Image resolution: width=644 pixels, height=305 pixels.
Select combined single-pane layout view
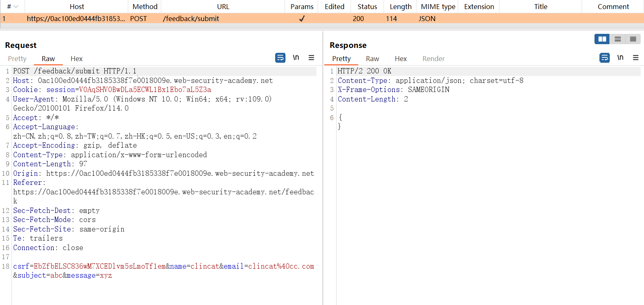click(633, 39)
